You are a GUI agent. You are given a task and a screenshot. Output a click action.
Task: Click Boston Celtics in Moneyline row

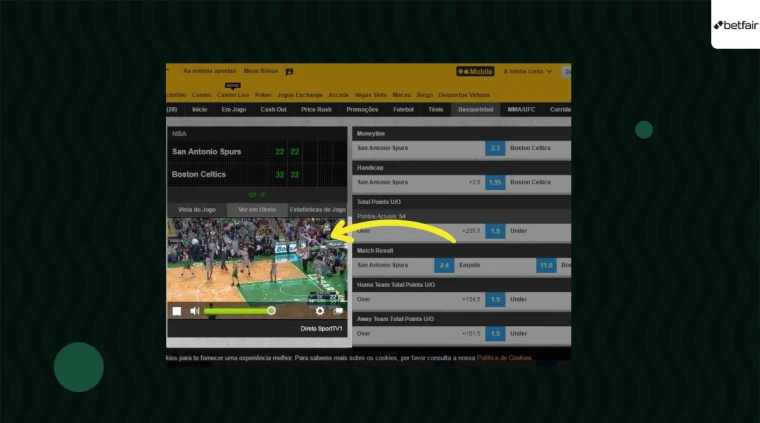[x=530, y=148]
